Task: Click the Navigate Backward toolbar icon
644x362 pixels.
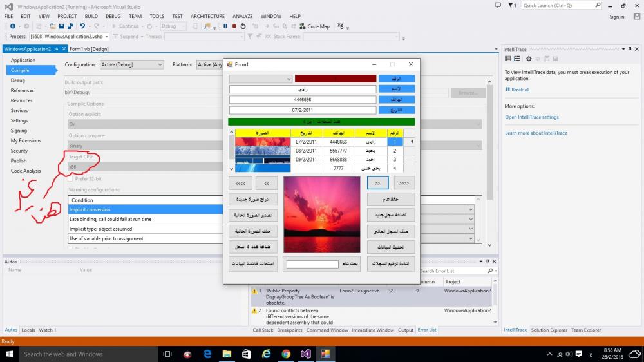Action: tap(13, 26)
